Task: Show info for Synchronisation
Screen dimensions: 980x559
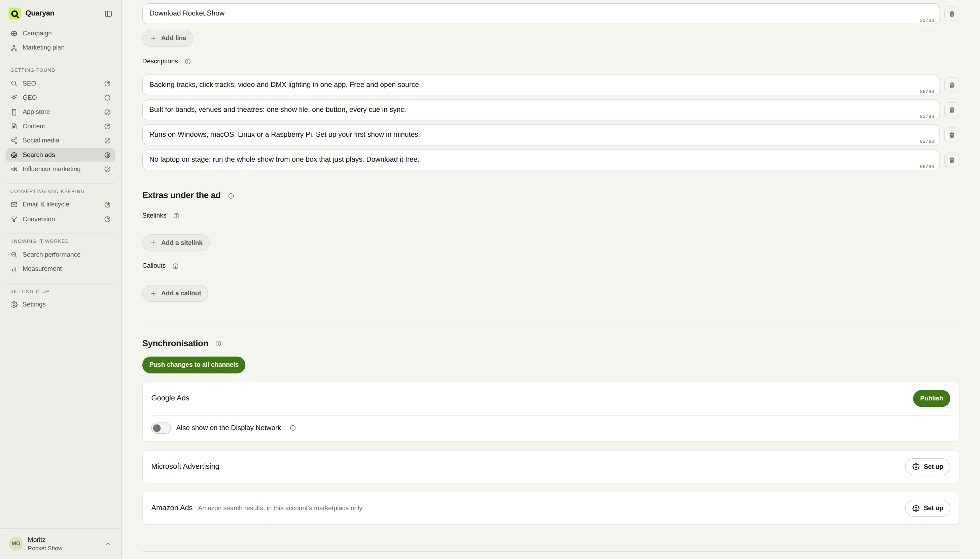Action: pyautogui.click(x=218, y=343)
